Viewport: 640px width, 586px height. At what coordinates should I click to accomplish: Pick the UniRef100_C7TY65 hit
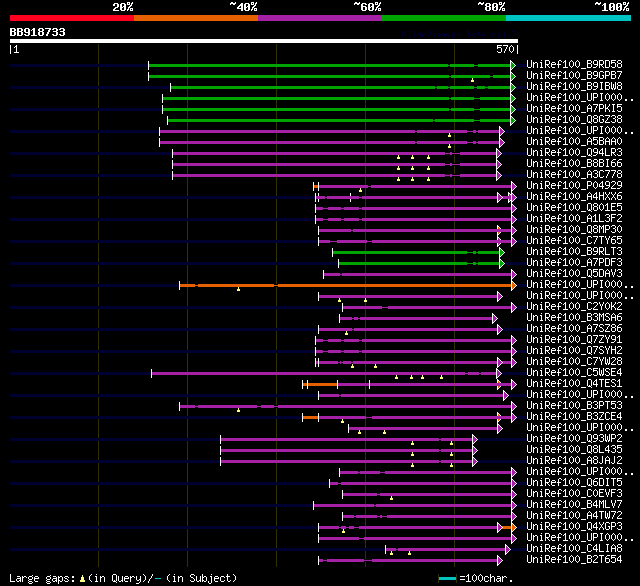click(x=574, y=241)
